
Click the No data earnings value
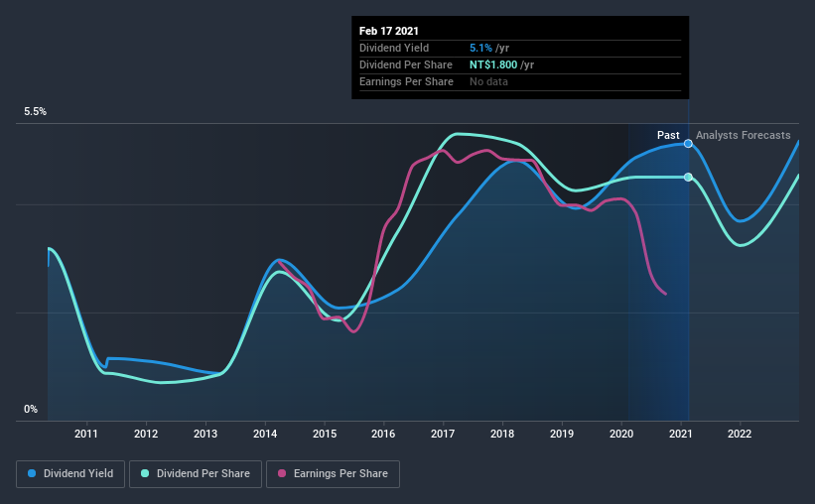pyautogui.click(x=488, y=81)
